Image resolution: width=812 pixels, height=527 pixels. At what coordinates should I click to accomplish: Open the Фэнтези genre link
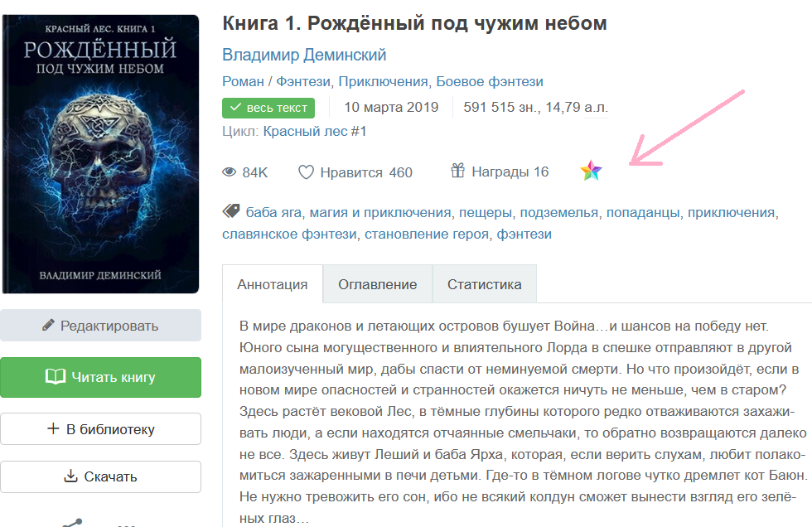click(303, 81)
